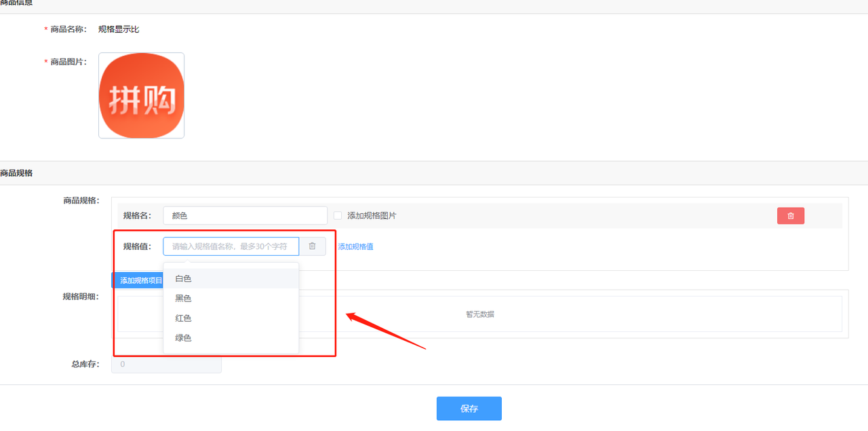The image size is (868, 431).
Task: Pick the 红色 option
Action: [184, 318]
